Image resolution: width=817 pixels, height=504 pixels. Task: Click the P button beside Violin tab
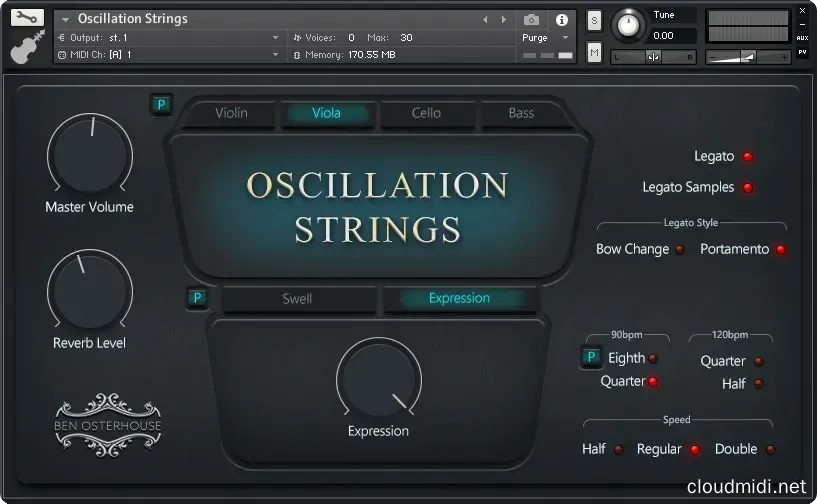(161, 105)
